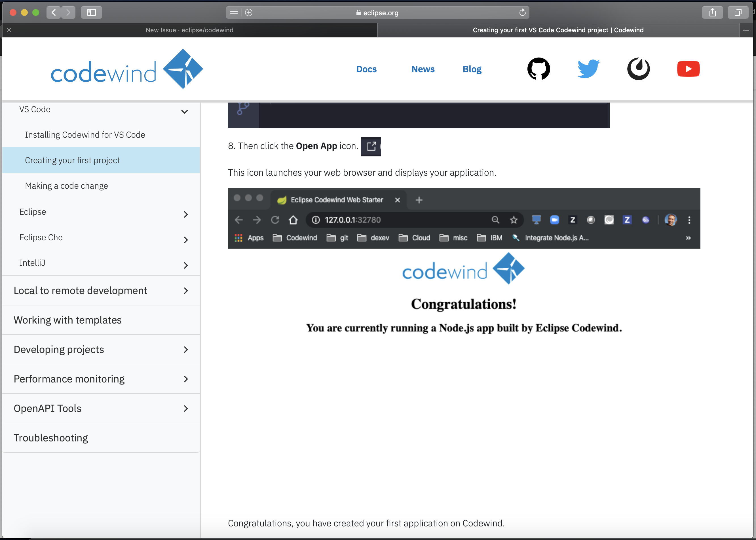Reload the page with refresh icon
Screen dimensions: 756x540
tap(522, 13)
